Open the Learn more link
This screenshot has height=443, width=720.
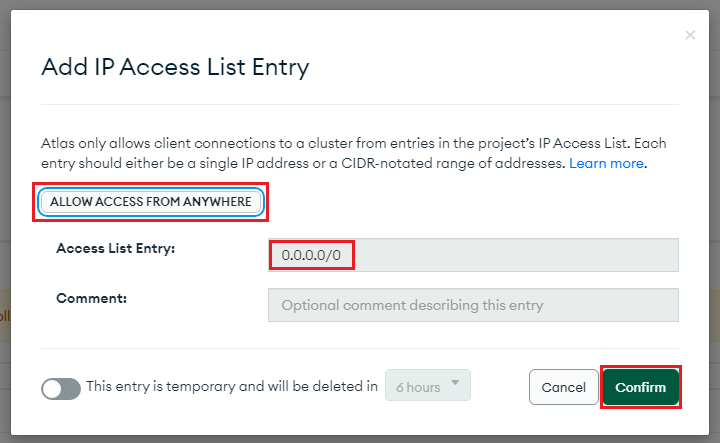click(x=607, y=162)
